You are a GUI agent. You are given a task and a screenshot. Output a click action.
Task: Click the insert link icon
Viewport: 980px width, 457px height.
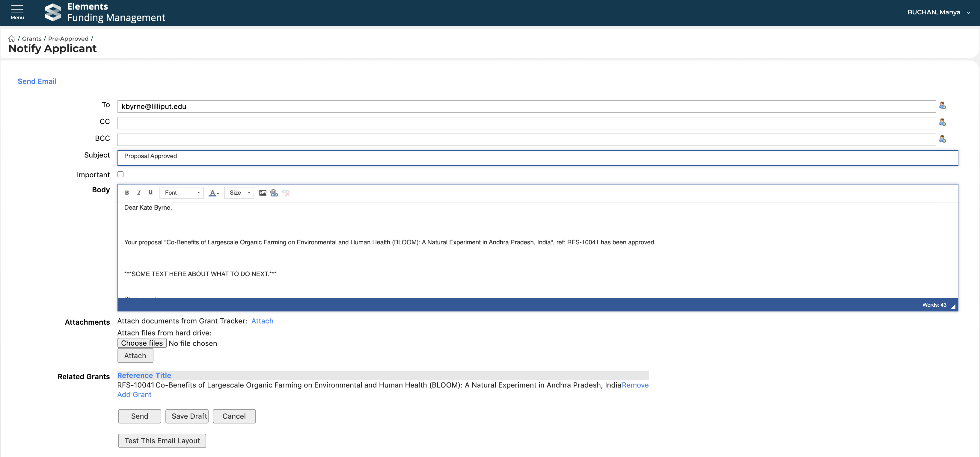(274, 193)
